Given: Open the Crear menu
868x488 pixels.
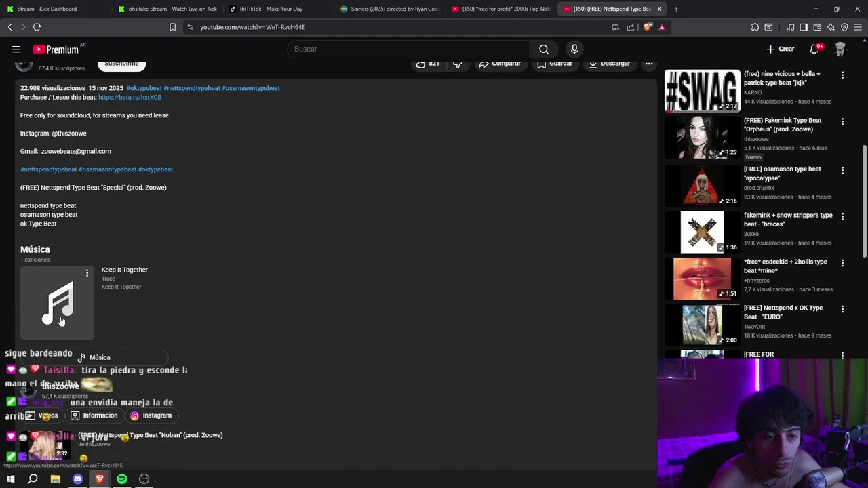Looking at the screenshot, I should 780,49.
